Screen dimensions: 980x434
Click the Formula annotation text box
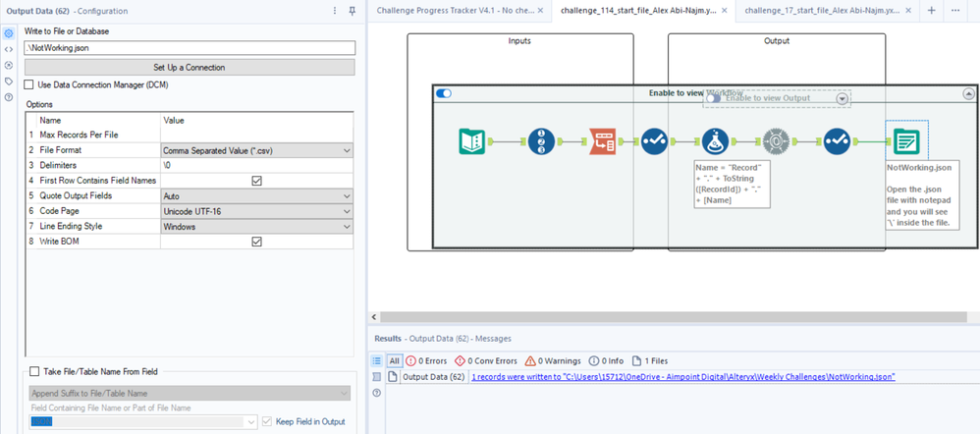(733, 184)
